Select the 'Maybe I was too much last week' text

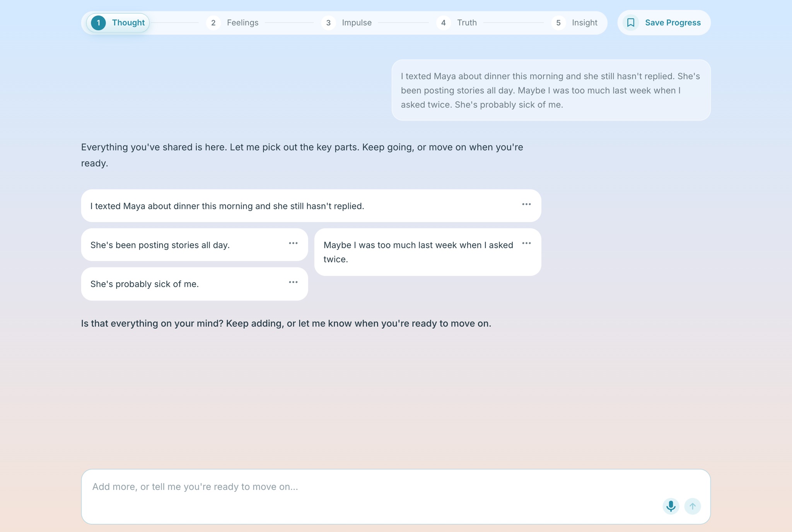(418, 252)
